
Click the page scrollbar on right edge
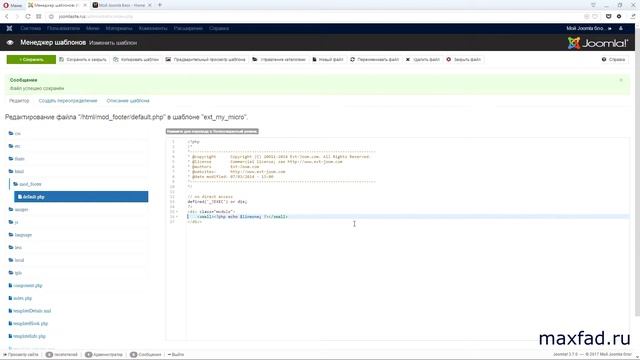638,171
